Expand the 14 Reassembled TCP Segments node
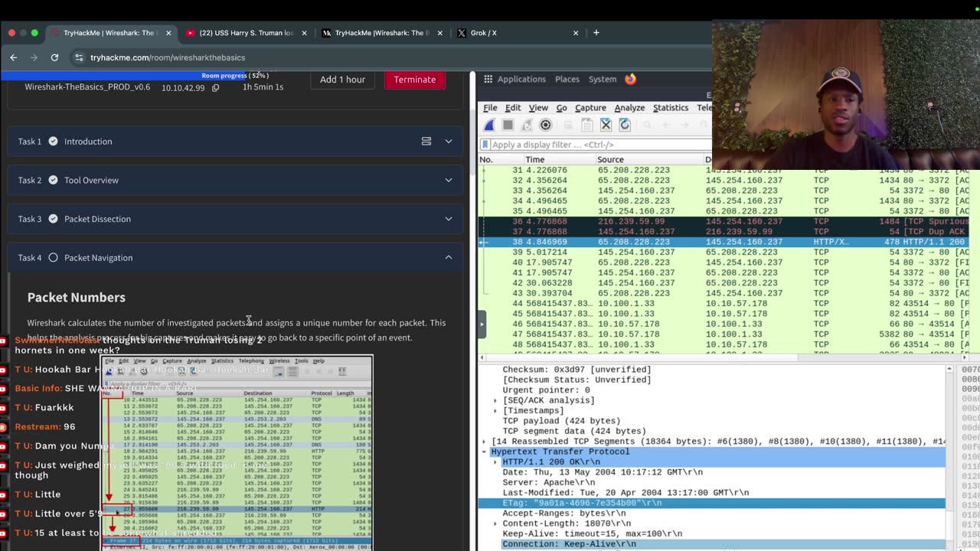This screenshot has height=551, width=980. pos(484,442)
